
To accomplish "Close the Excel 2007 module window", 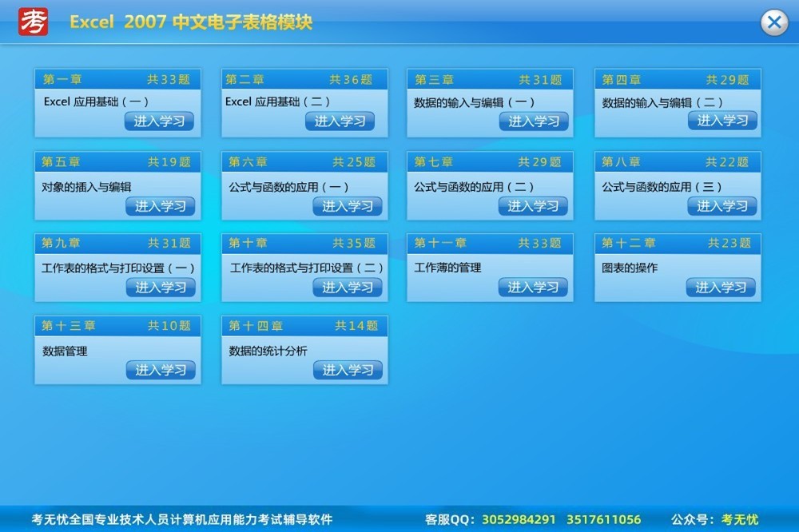I will click(x=773, y=22).
